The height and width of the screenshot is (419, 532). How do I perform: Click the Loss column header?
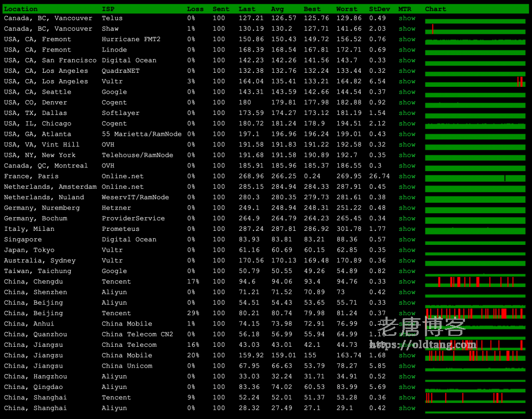(x=195, y=9)
